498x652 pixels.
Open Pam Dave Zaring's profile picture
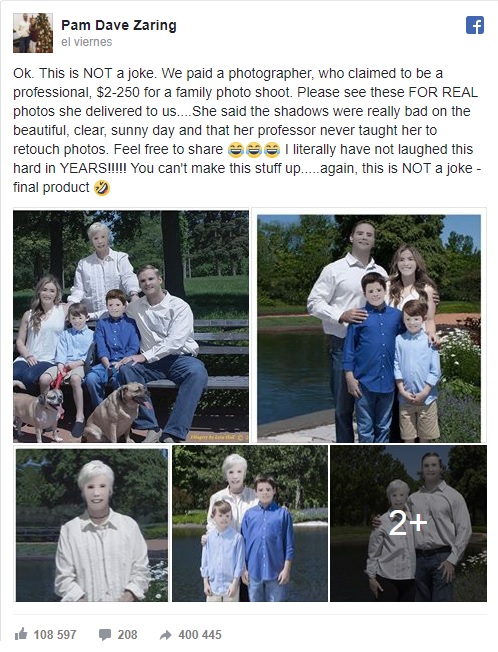[33, 33]
